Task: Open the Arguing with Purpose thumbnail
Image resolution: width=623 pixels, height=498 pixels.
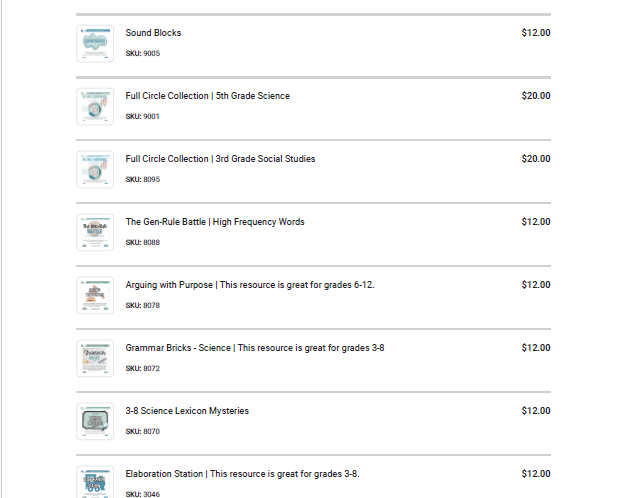Action: [x=95, y=295]
